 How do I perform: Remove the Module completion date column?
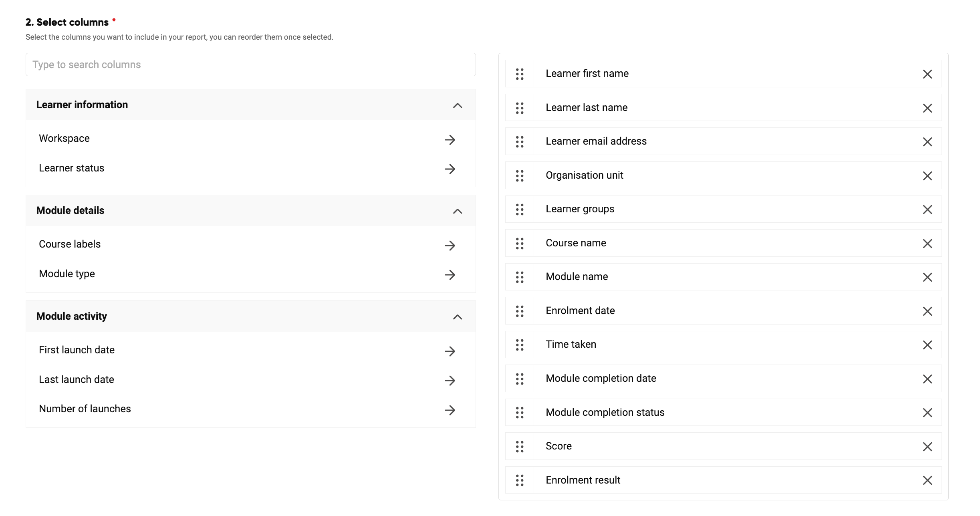point(928,379)
